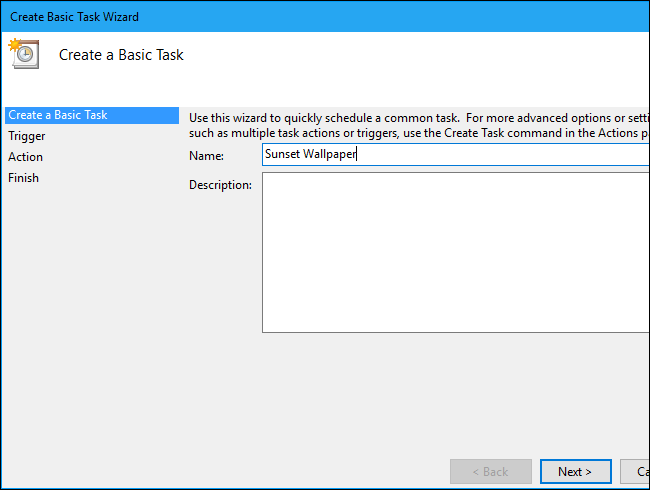Select the highlighted Create a Basic Task step

[x=58, y=115]
